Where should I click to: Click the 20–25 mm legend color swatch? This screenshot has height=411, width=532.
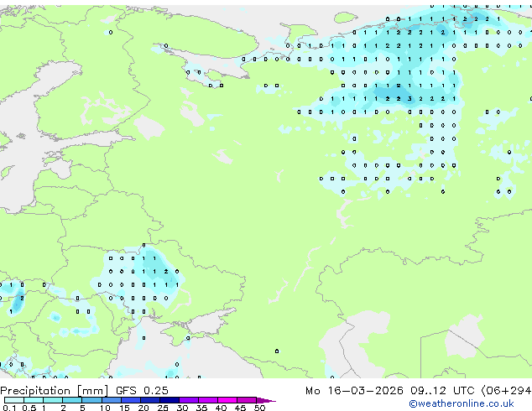coord(150,400)
